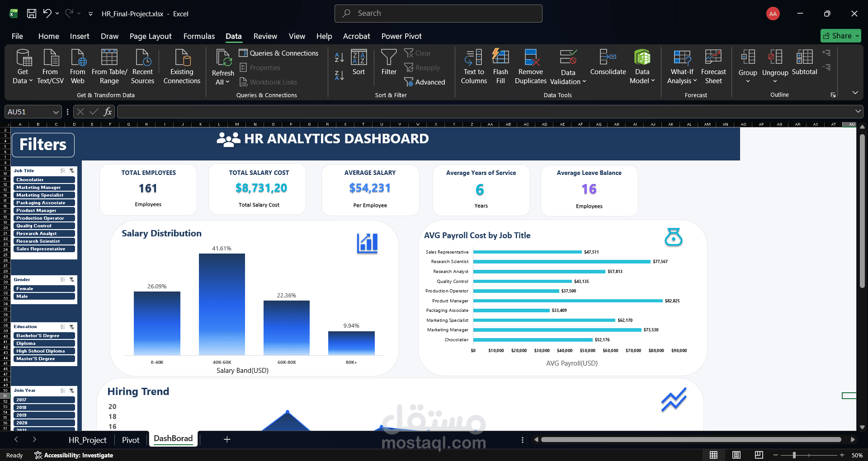Click From Web import icon
This screenshot has height=461, width=868.
(x=78, y=66)
